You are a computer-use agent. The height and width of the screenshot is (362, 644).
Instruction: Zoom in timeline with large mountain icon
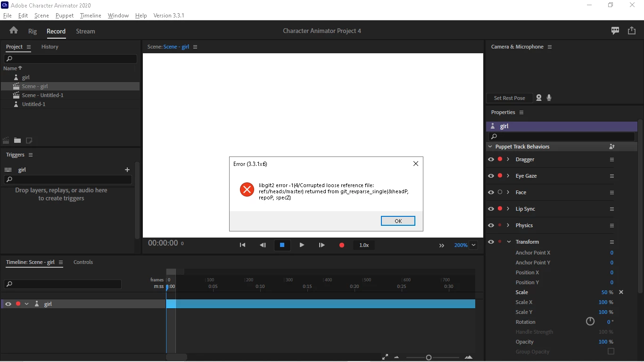click(469, 357)
